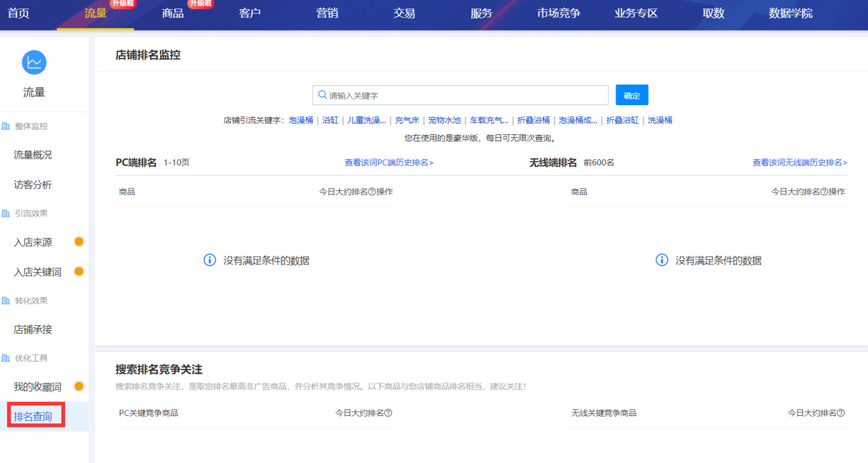868x463 pixels.
Task: Open the 查看该词PC端历史排名 link
Action: tap(389, 163)
